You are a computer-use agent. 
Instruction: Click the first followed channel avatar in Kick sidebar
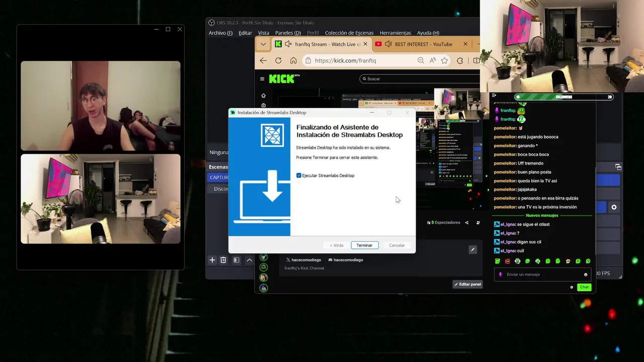click(264, 257)
